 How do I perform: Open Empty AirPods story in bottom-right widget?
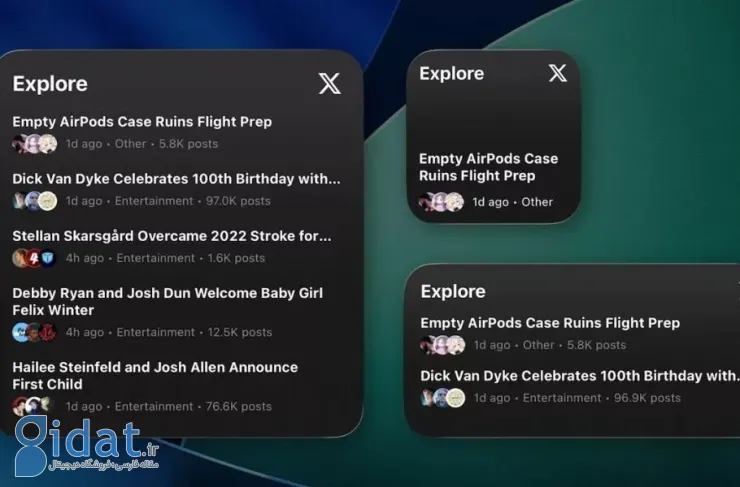550,323
